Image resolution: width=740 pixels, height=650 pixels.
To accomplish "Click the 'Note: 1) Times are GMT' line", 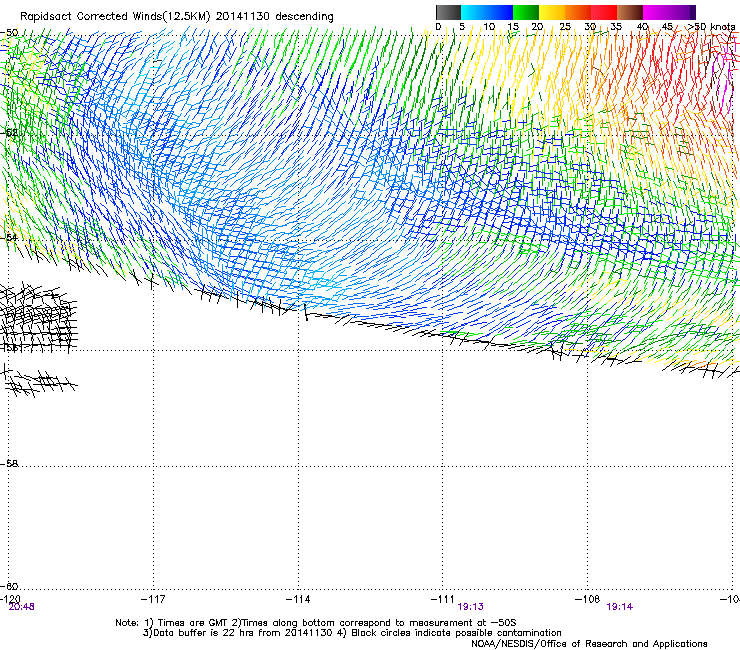I will [315, 623].
